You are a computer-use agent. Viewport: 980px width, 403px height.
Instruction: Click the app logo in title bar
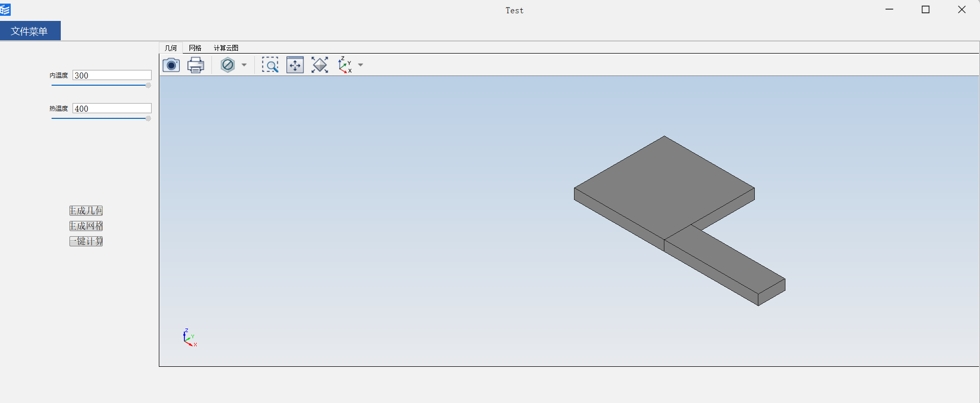pos(6,10)
